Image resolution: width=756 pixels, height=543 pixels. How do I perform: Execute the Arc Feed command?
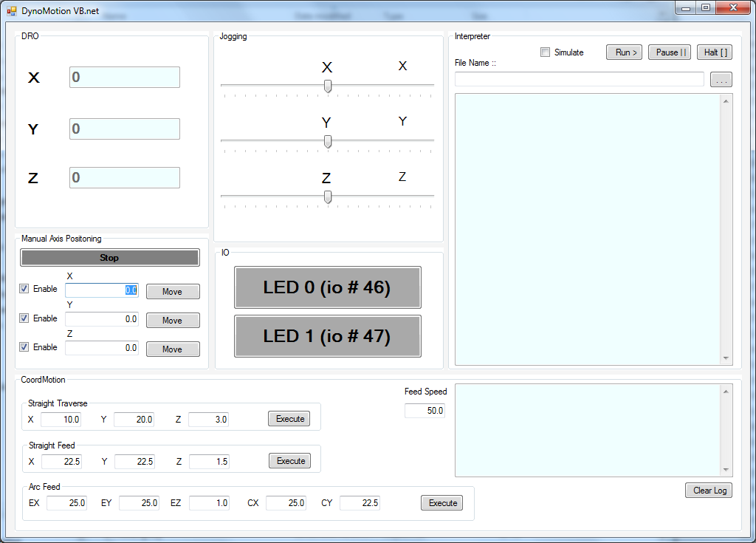pos(442,503)
